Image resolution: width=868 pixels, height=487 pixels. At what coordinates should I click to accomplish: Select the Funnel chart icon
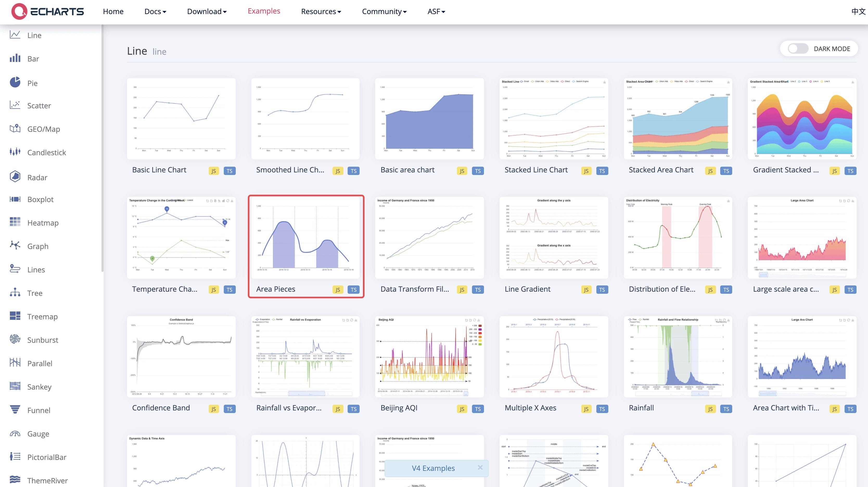15,409
